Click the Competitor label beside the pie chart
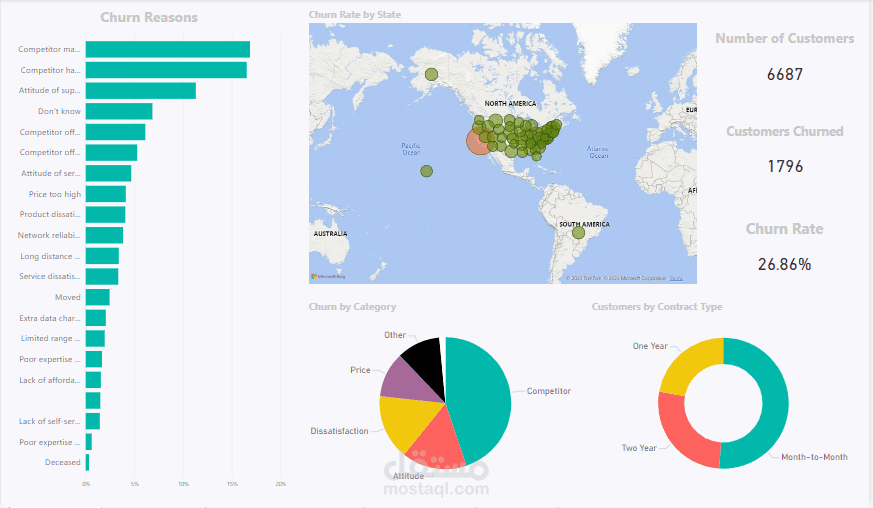Viewport: 873px width, 508px height. coord(548,391)
